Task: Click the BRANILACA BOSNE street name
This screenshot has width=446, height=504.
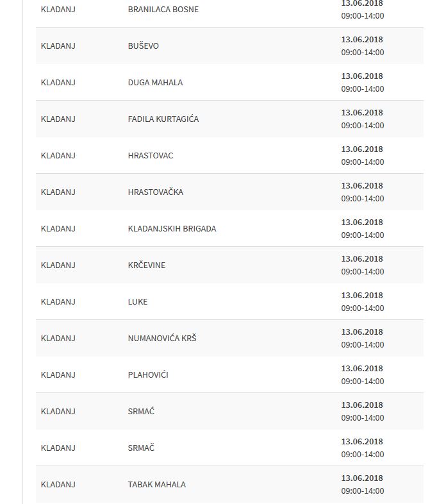Action: point(163,10)
